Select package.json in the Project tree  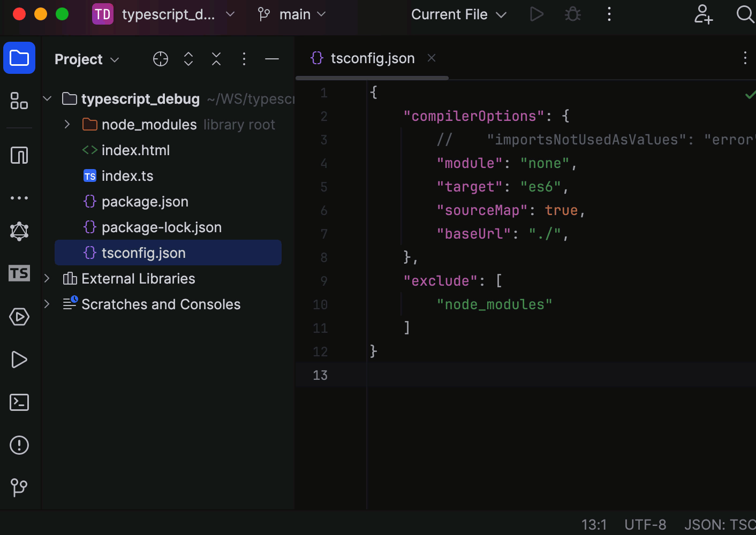pyautogui.click(x=145, y=201)
